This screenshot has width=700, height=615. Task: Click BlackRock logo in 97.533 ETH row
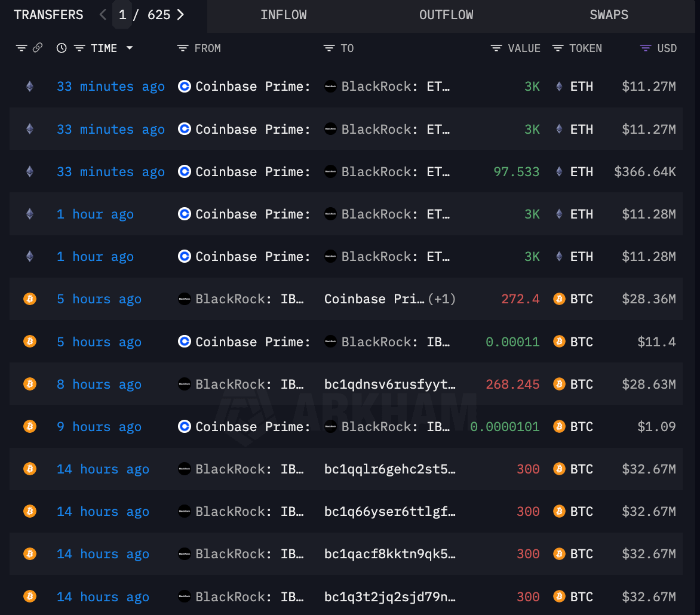330,171
